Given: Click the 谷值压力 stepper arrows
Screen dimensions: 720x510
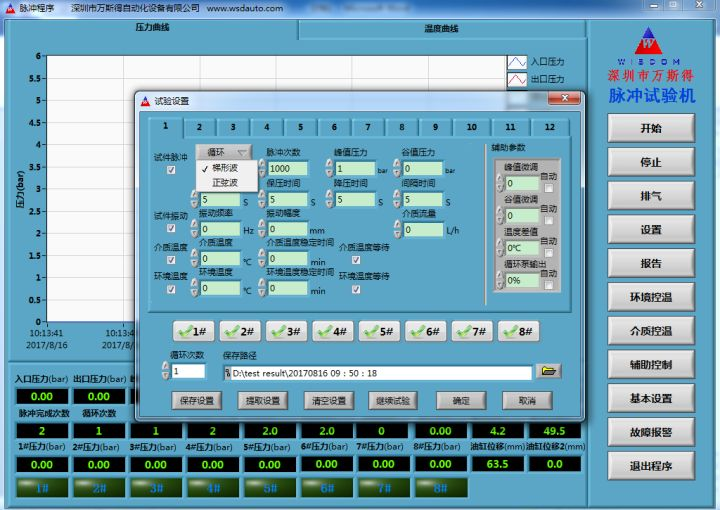Looking at the screenshot, I should point(397,168).
